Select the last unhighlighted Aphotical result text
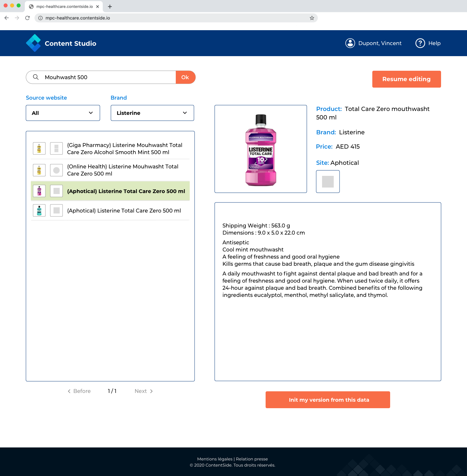This screenshot has height=476, width=467. [x=124, y=211]
